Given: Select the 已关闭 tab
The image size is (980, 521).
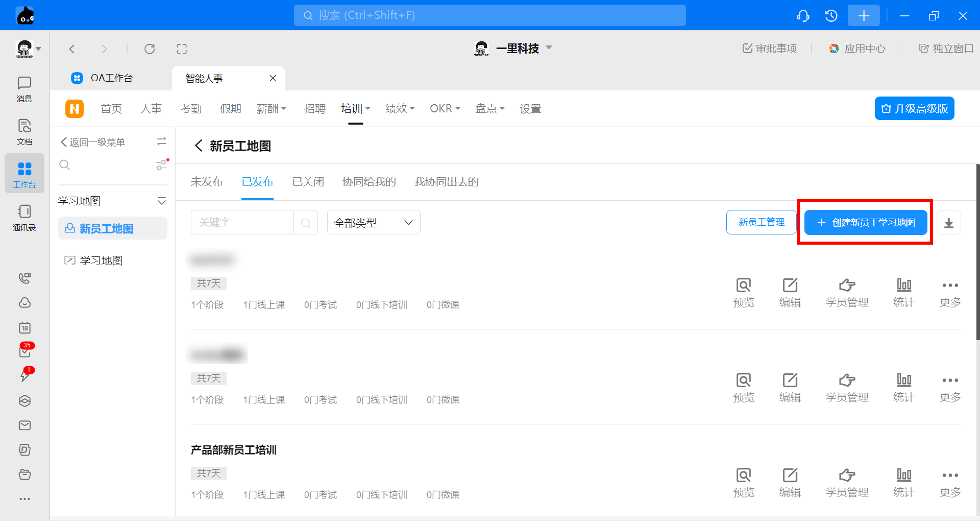Looking at the screenshot, I should click(308, 182).
